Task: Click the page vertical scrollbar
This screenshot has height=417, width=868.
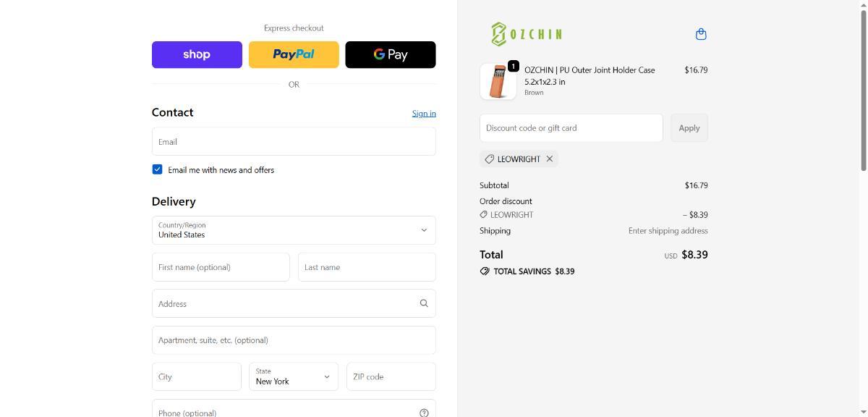Action: point(862,87)
